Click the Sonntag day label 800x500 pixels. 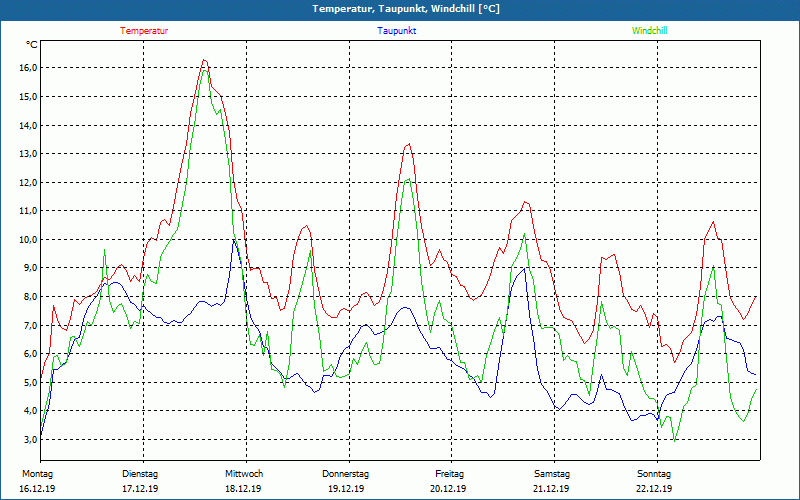(654, 474)
